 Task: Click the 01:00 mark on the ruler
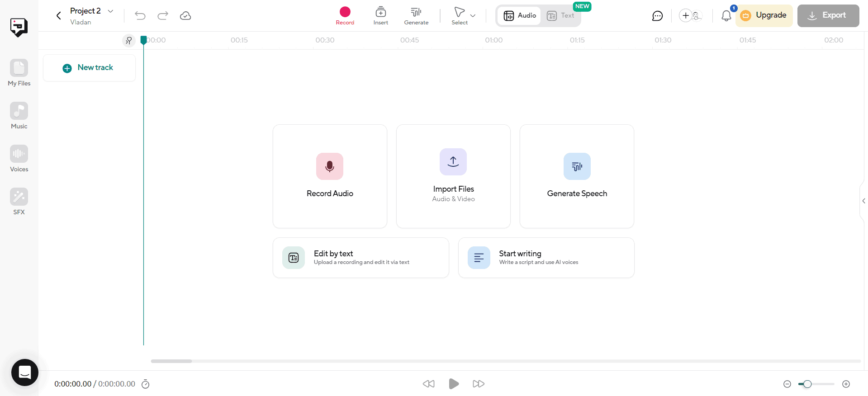(x=494, y=40)
